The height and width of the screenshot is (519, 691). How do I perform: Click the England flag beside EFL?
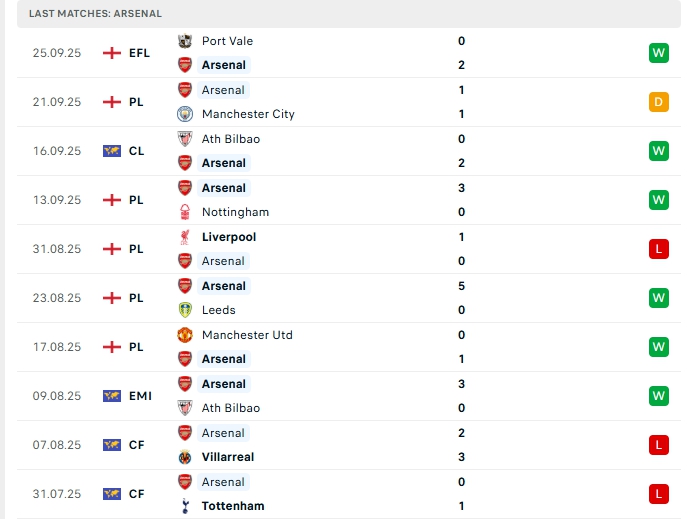(x=112, y=53)
